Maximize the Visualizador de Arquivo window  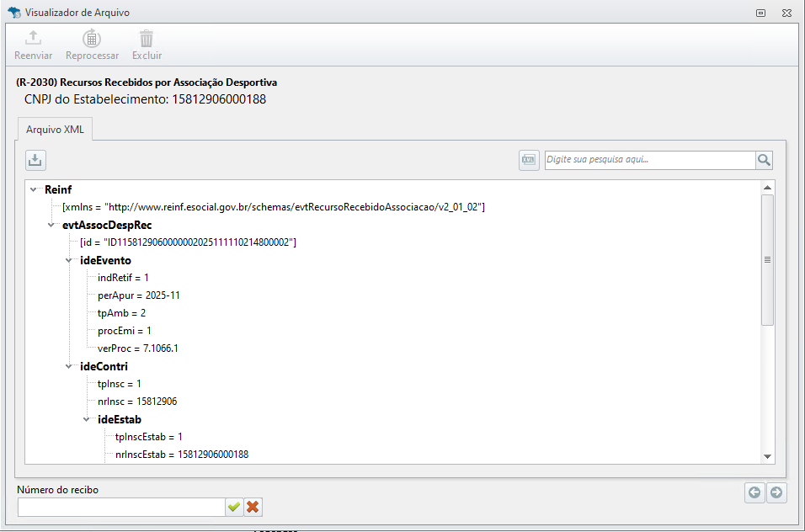[761, 13]
